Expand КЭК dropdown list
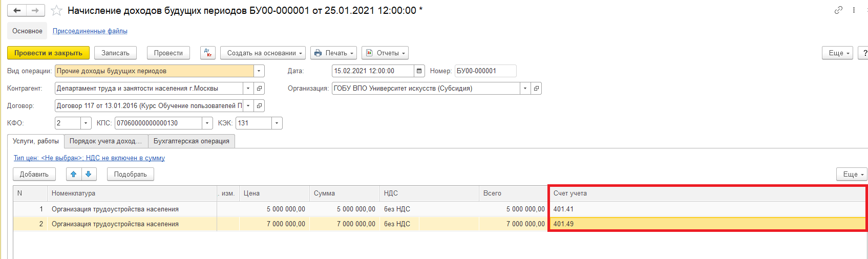The image size is (868, 259). point(277,123)
